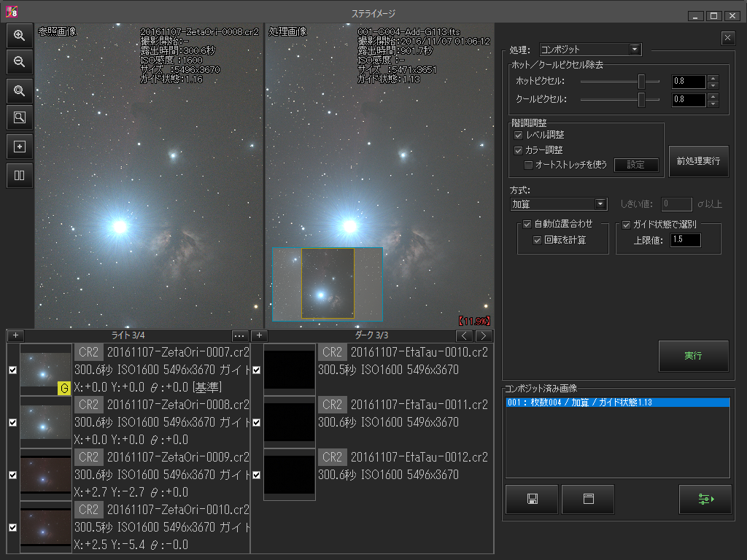The height and width of the screenshot is (560, 747).
Task: Select composited image entry 001 in list
Action: click(x=616, y=402)
